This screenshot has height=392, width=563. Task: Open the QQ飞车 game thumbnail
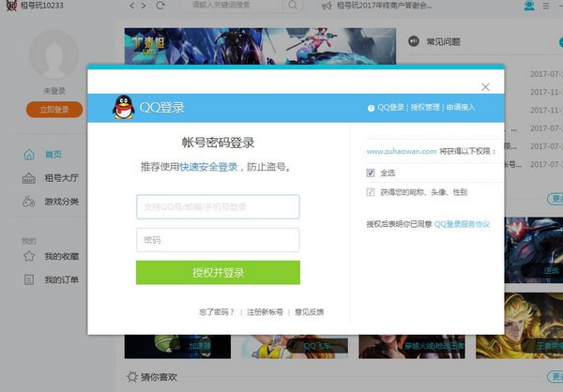[x=295, y=346]
